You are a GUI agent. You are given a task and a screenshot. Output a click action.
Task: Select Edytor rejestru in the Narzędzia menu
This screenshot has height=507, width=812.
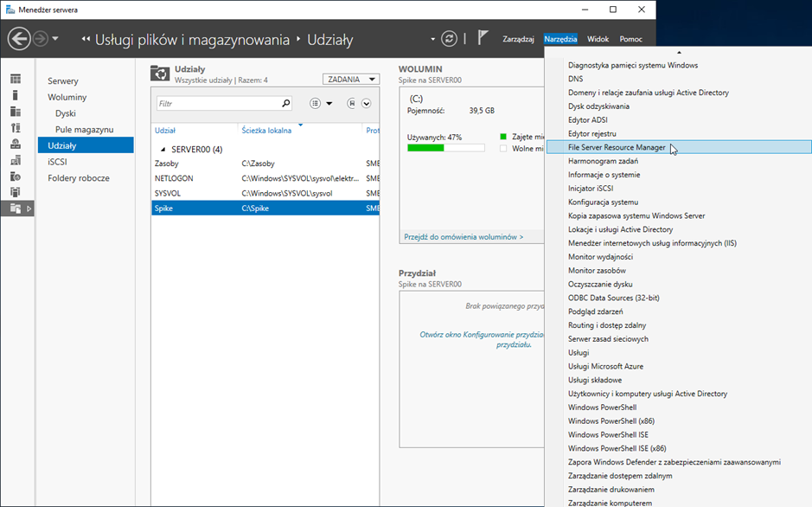[x=591, y=134]
